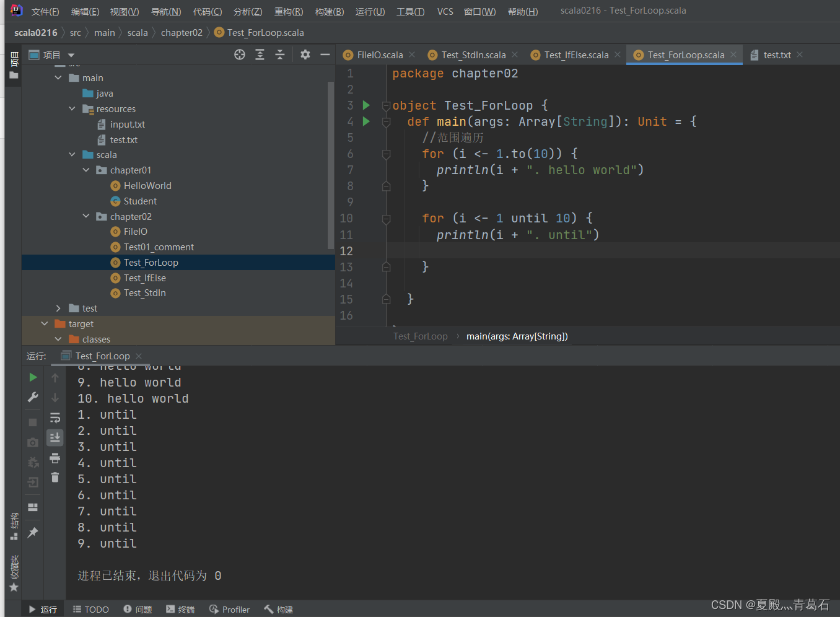The image size is (840, 617).
Task: Open the 代码(C) menu
Action: 208,11
